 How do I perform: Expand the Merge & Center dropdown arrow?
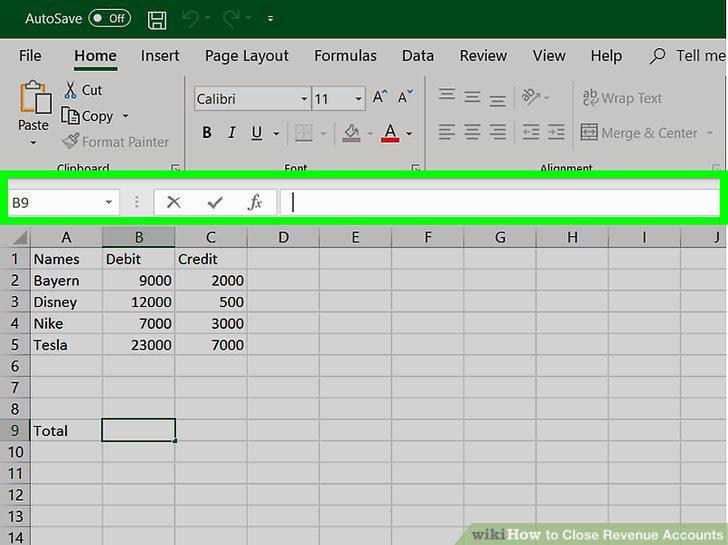tap(710, 133)
